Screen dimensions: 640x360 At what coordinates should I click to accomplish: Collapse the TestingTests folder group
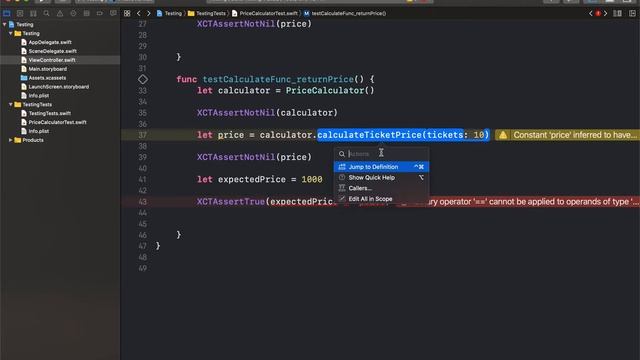click(x=11, y=104)
